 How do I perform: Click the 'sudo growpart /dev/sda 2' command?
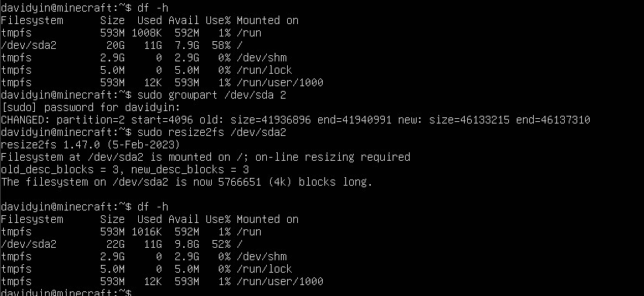click(212, 96)
